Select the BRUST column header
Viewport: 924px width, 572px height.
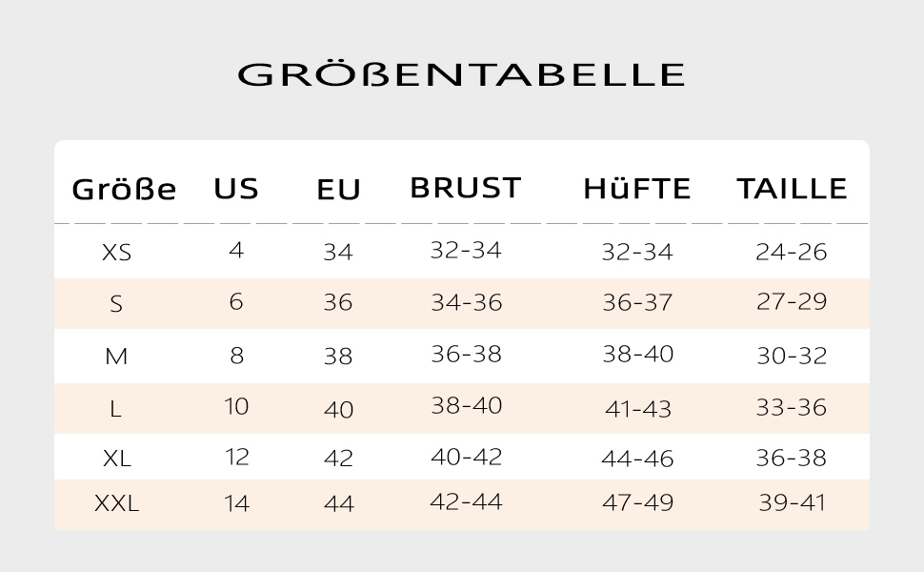click(466, 188)
